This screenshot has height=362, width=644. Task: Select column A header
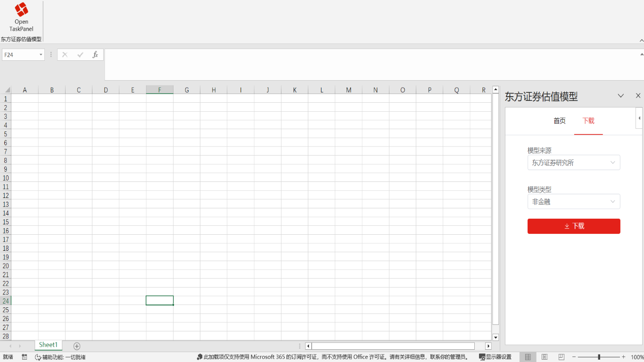(25, 90)
